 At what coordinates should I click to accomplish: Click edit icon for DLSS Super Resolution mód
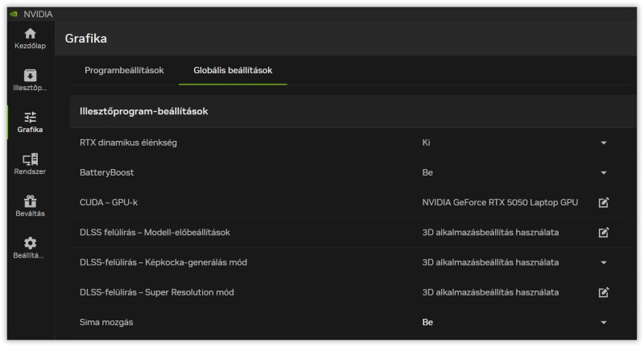tap(604, 291)
